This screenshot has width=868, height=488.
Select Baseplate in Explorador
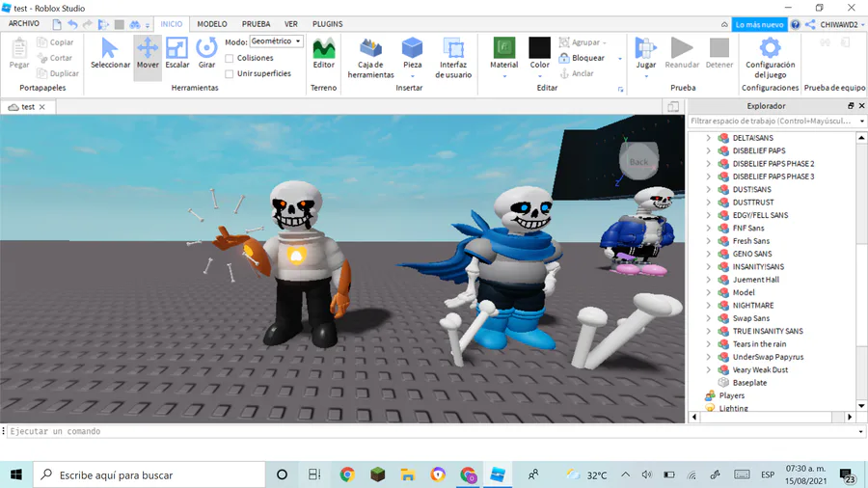749,383
